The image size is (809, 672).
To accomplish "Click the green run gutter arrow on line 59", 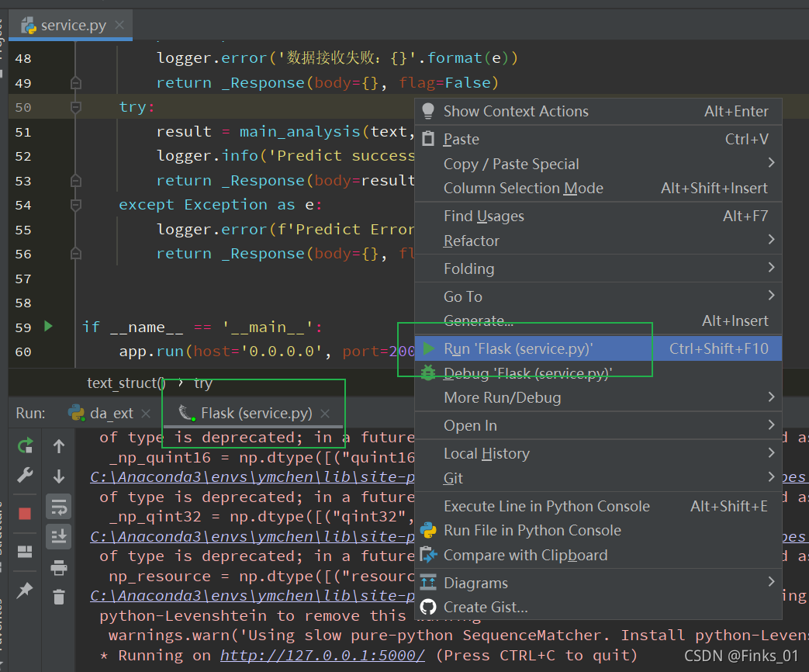I will pyautogui.click(x=49, y=326).
